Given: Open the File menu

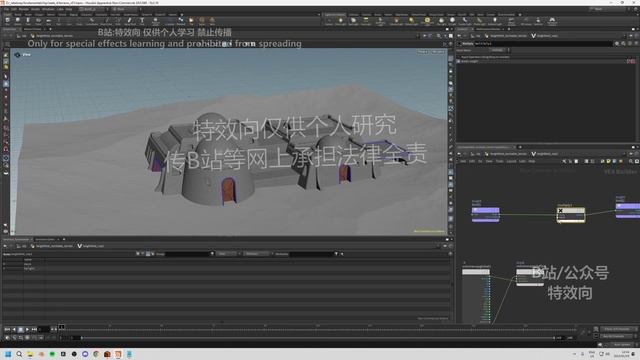Looking at the screenshot, I should (6, 9).
